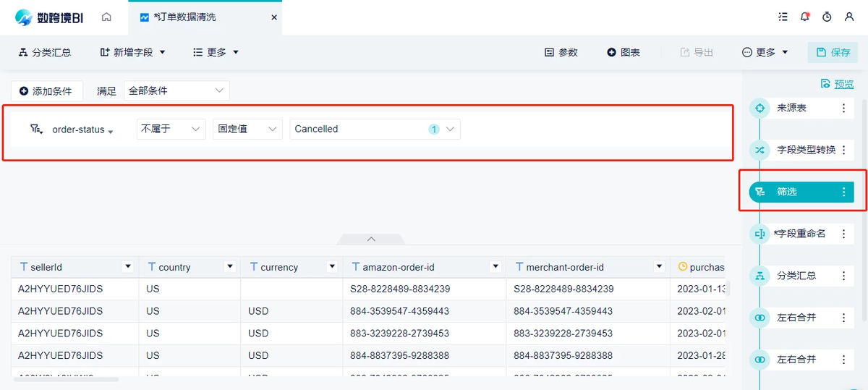This screenshot has width=868, height=390.
Task: Open 筛选 step options menu
Action: tap(843, 192)
